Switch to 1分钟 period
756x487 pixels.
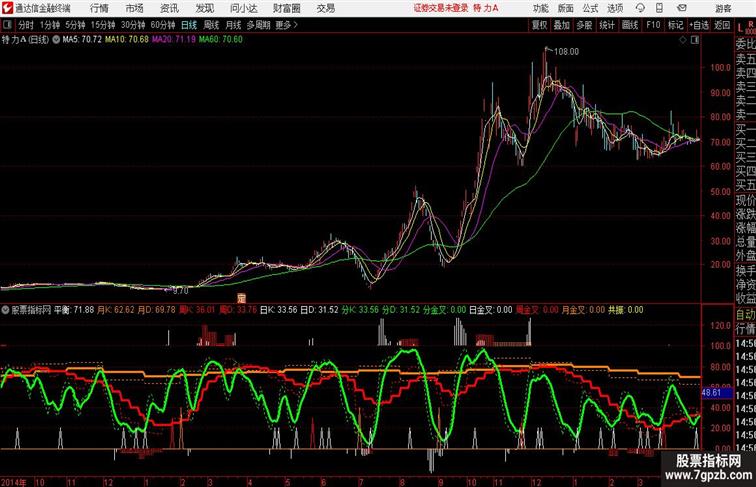tap(50, 25)
